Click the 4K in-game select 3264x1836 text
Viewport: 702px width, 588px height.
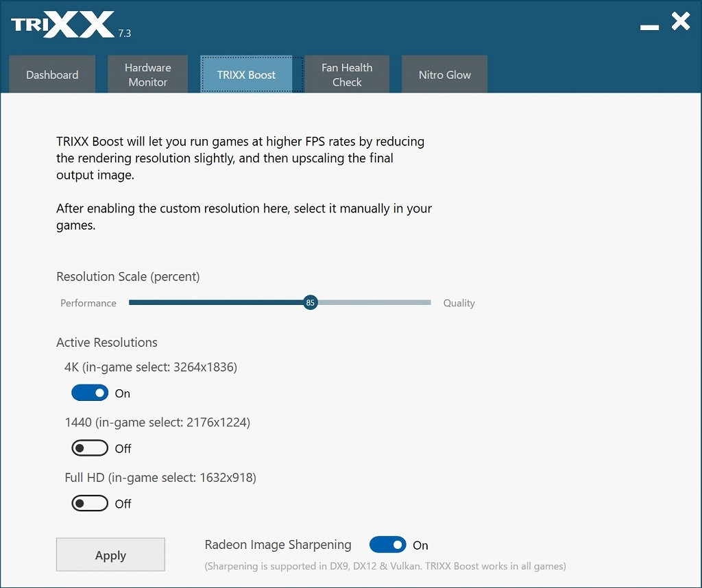coord(151,367)
